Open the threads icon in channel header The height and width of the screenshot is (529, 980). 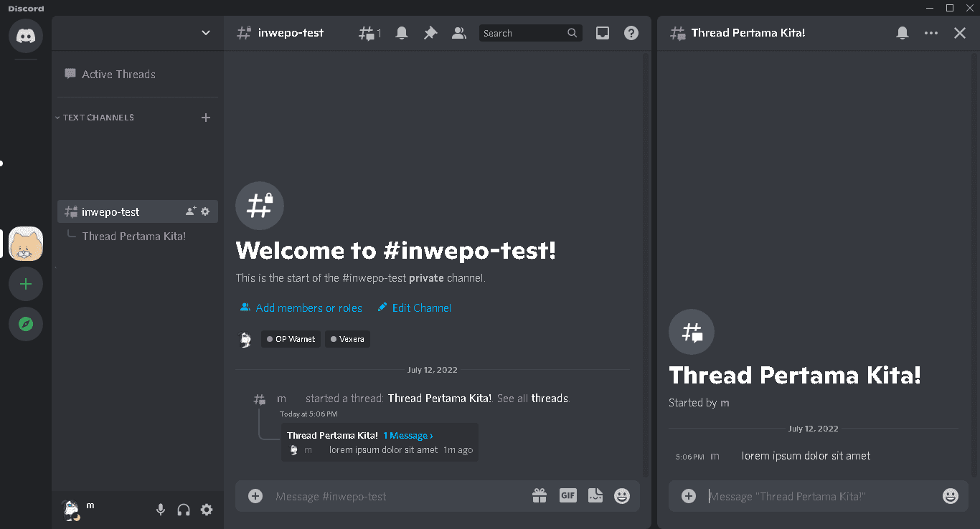pyautogui.click(x=369, y=33)
